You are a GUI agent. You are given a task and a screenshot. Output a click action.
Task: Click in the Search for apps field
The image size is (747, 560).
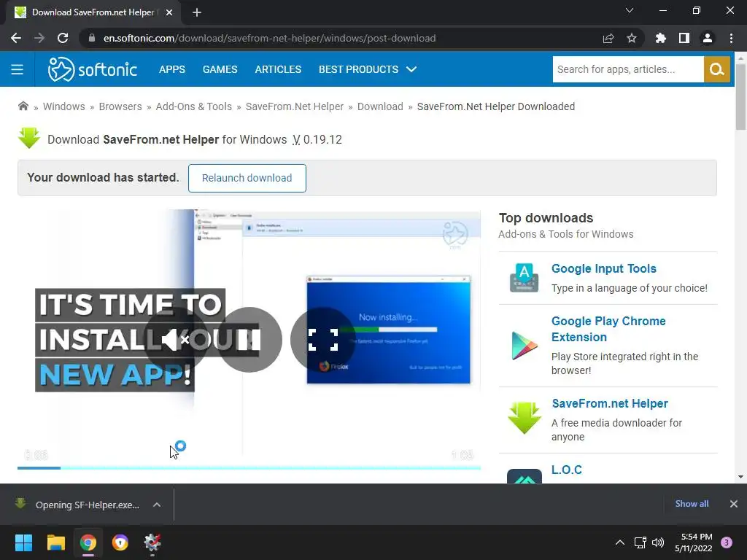[x=628, y=69]
